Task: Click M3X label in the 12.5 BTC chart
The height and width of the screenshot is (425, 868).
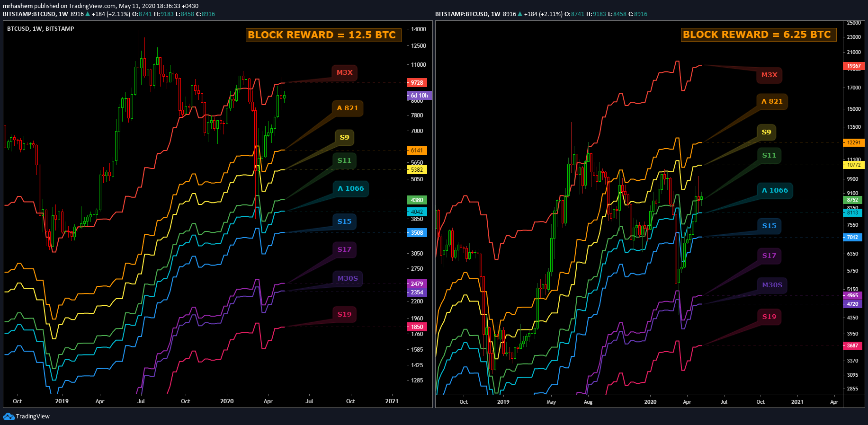Action: point(345,72)
